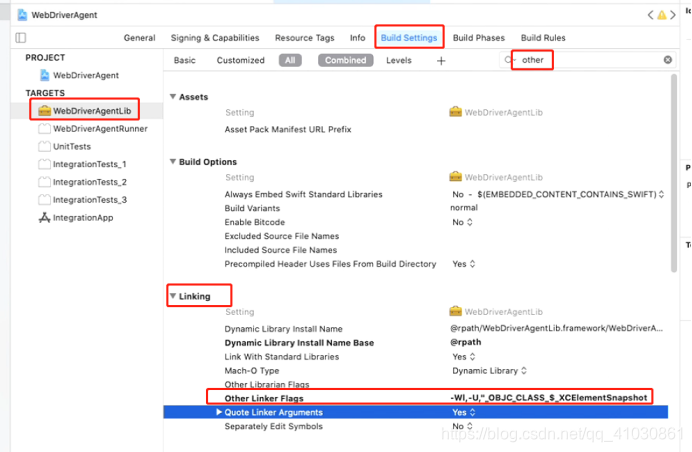Click the WebDriverAgentLib column header under Linking
This screenshot has height=452, width=692.
496,312
